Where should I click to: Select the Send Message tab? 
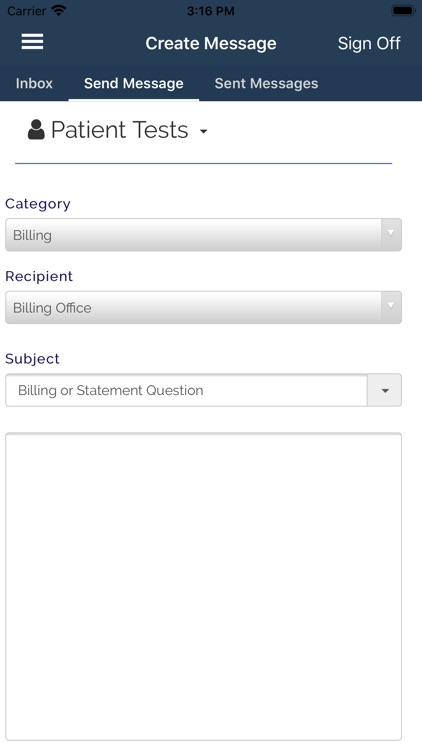point(133,83)
